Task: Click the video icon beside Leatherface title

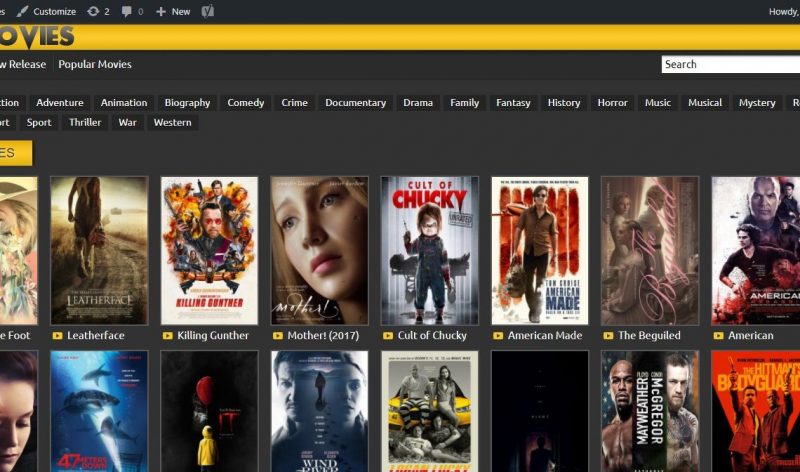Action: (x=57, y=336)
